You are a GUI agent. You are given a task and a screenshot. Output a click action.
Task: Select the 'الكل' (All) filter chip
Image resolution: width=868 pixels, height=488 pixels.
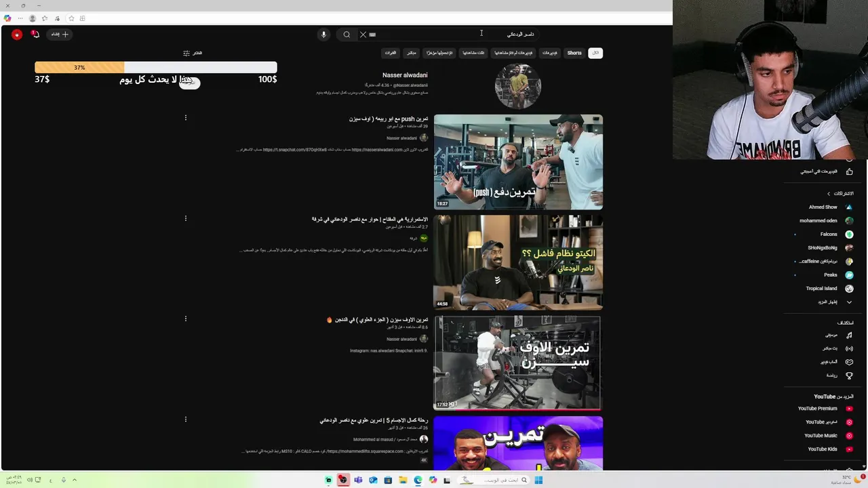(595, 53)
